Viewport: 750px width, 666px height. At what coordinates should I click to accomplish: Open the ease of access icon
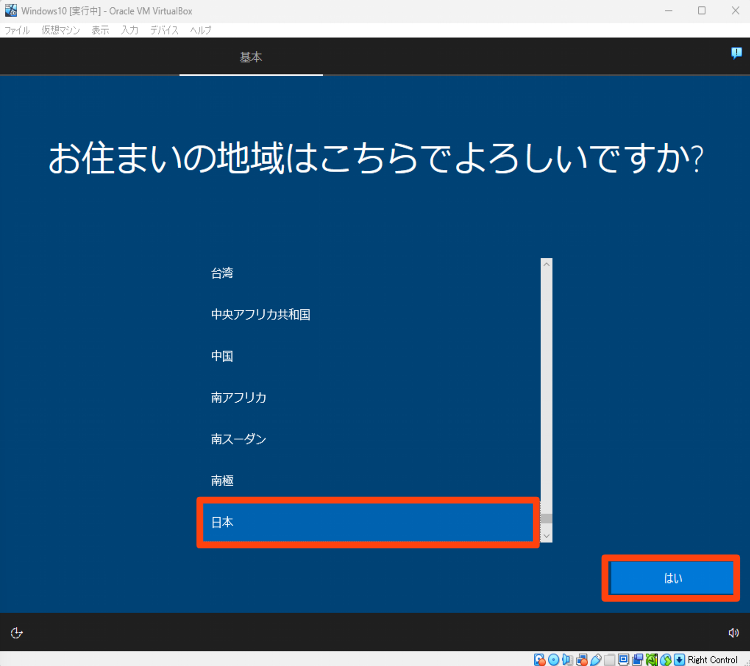pyautogui.click(x=17, y=633)
